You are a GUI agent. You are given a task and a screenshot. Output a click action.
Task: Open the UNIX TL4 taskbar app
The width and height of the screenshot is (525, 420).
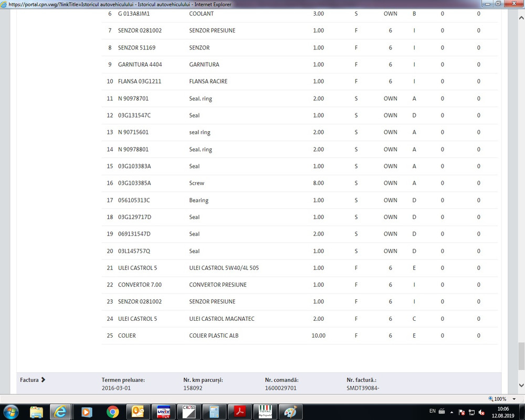coord(163,412)
